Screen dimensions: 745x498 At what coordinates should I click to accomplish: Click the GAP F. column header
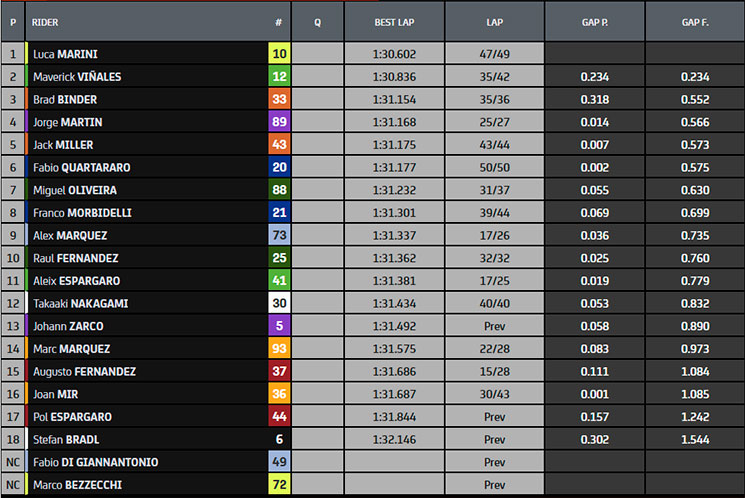(x=695, y=22)
